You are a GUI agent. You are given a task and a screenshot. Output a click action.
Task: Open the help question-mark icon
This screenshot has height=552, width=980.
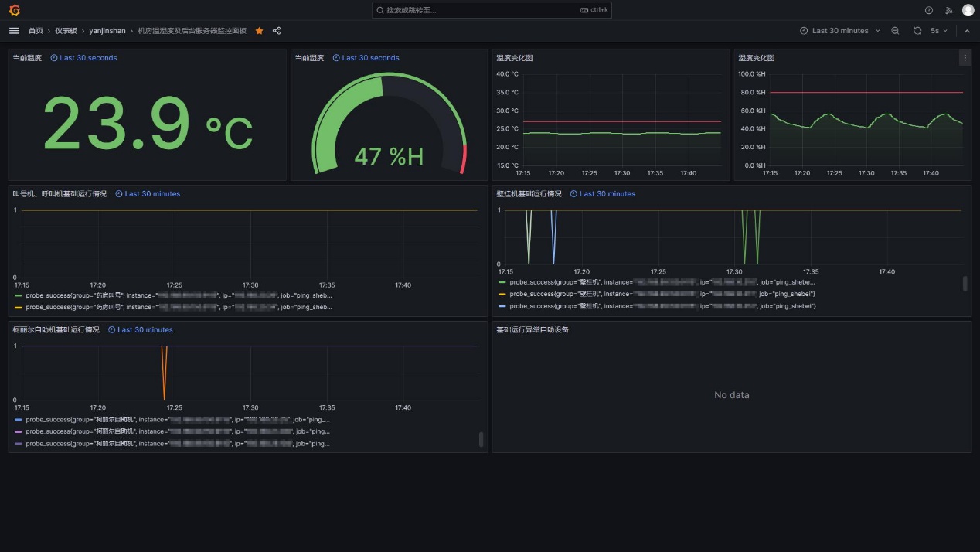[929, 10]
